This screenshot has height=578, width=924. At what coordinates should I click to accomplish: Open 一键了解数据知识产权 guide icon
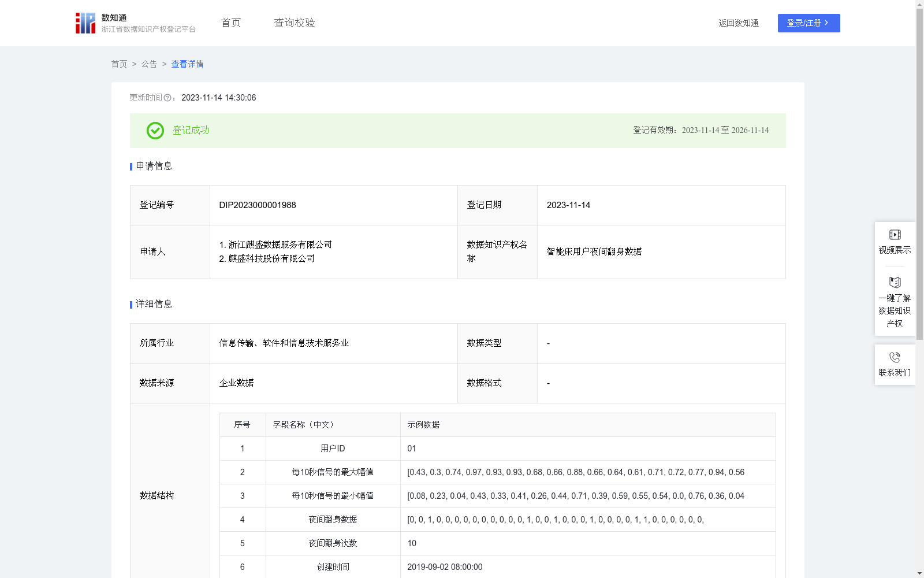(895, 283)
